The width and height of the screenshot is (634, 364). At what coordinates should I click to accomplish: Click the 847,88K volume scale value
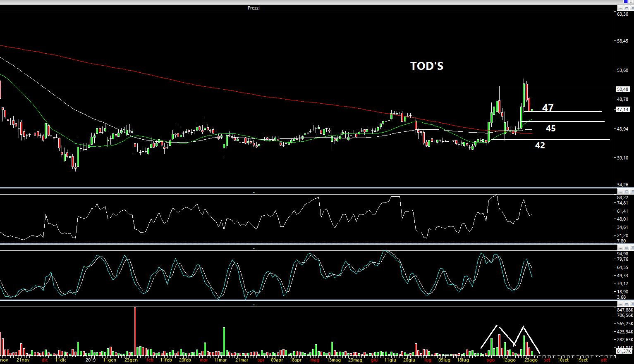(624, 310)
